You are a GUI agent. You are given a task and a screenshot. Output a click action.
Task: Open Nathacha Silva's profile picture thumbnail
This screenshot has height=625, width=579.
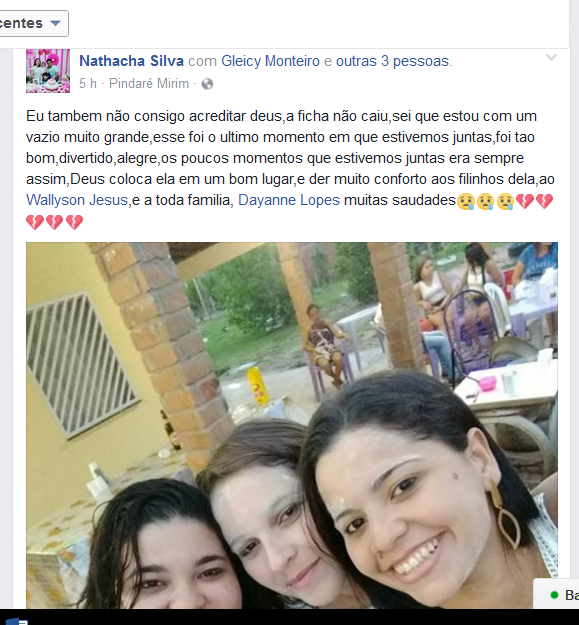click(48, 71)
